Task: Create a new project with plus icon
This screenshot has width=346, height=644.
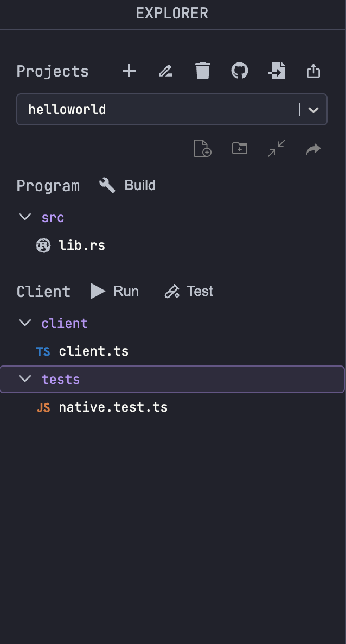Action: point(129,71)
